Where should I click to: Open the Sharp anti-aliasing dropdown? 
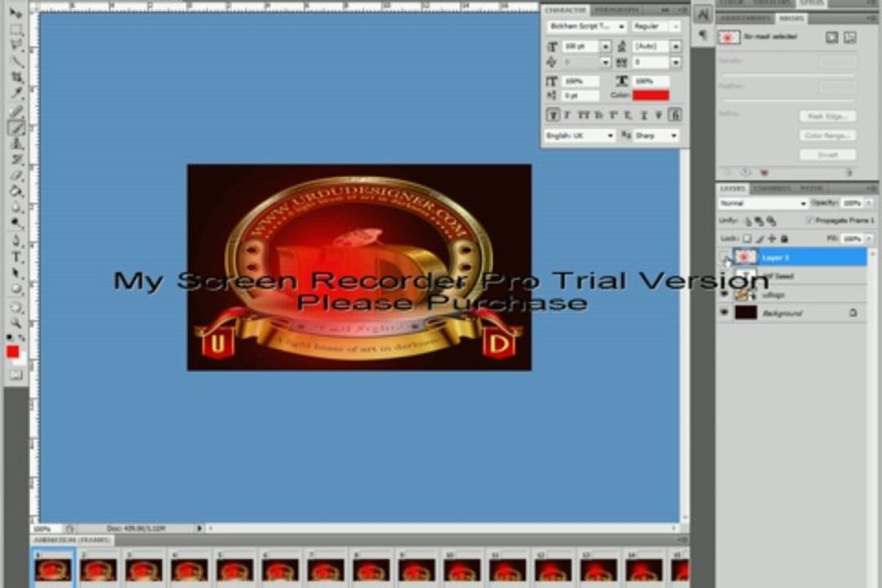click(x=656, y=136)
